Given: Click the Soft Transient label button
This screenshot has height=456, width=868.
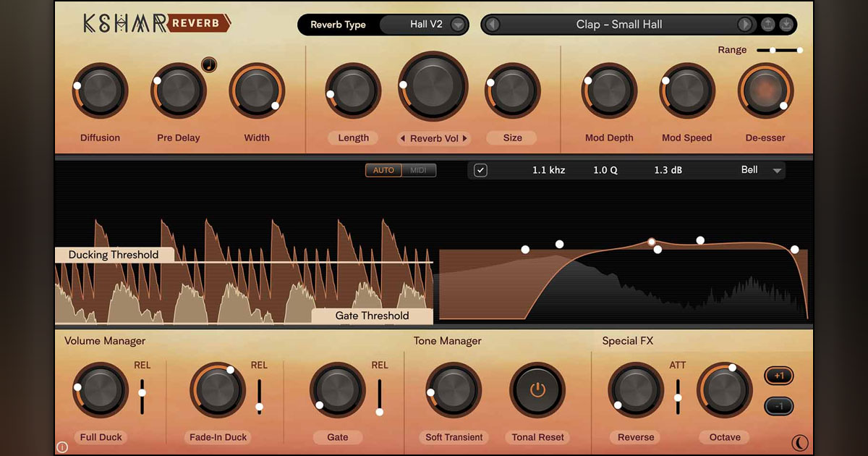Looking at the screenshot, I should pos(454,437).
